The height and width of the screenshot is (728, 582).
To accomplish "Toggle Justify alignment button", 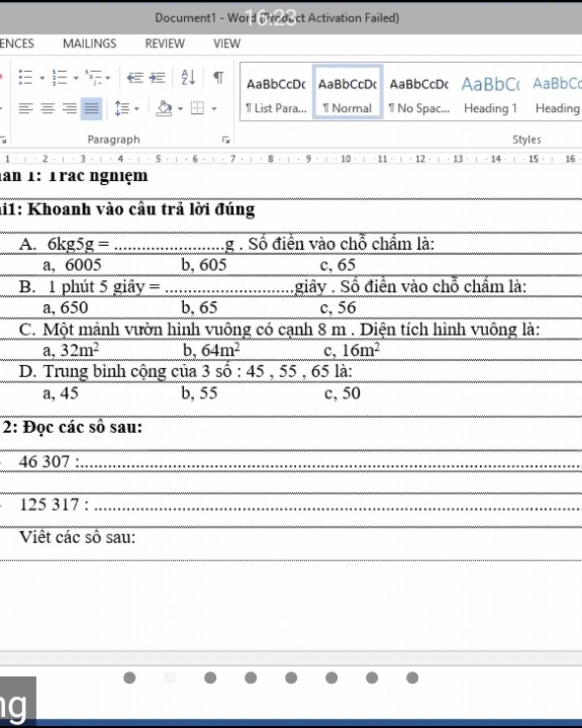I will click(92, 108).
